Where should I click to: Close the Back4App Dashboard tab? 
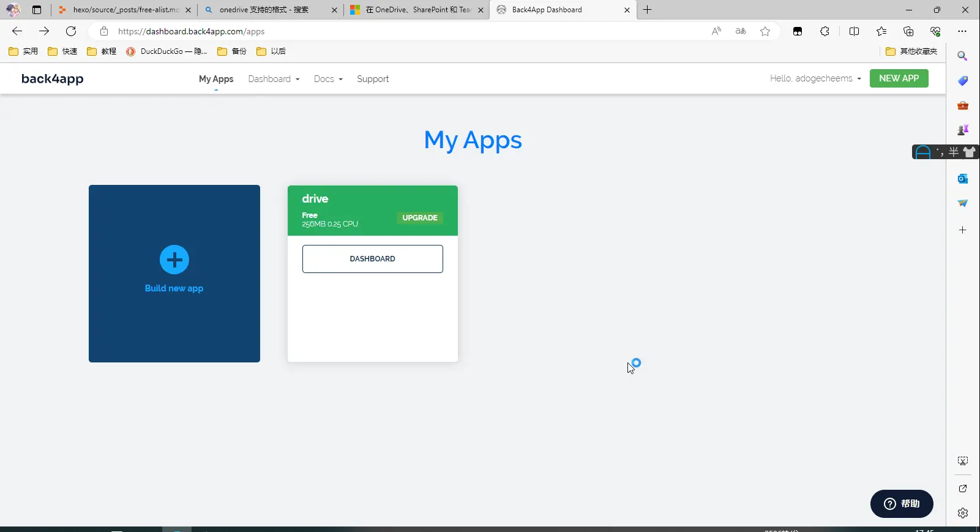(x=627, y=10)
